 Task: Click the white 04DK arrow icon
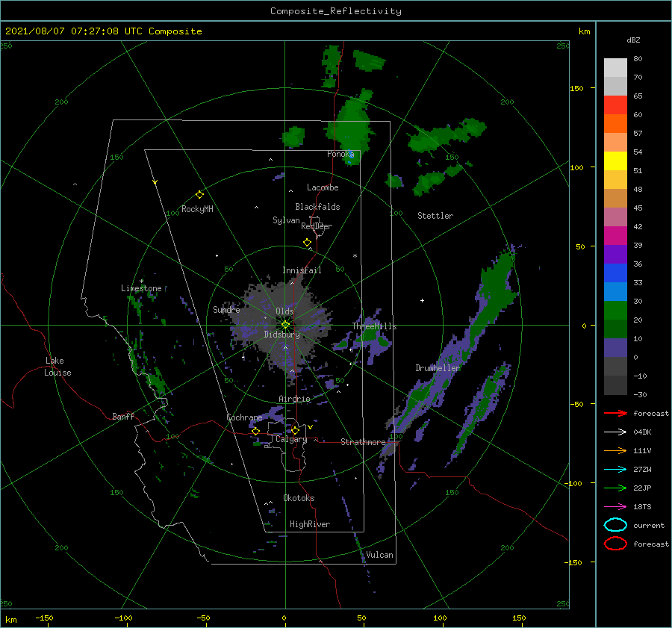(x=615, y=432)
